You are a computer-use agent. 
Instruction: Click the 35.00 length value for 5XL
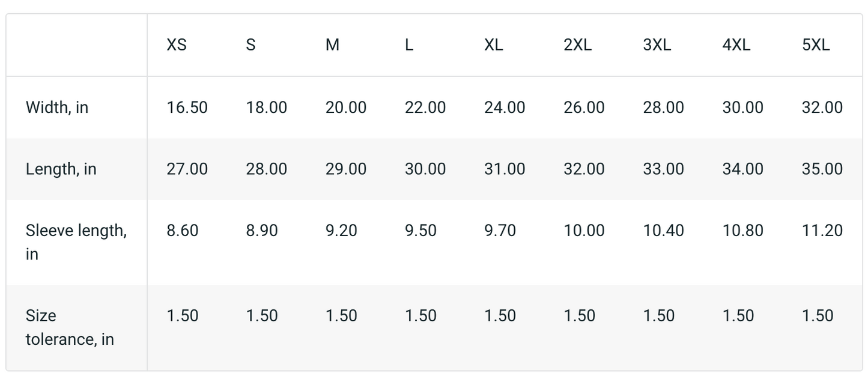click(822, 169)
